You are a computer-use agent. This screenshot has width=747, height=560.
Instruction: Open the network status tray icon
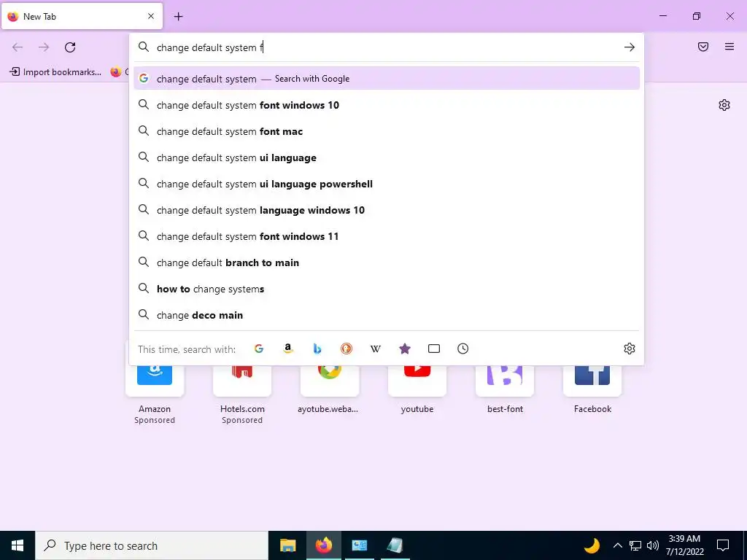pos(635,545)
